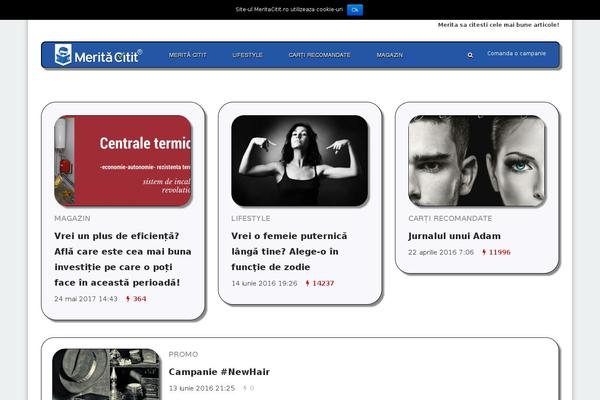The height and width of the screenshot is (400, 600).
Task: Click view count 11996 lightning icon
Action: click(x=484, y=252)
